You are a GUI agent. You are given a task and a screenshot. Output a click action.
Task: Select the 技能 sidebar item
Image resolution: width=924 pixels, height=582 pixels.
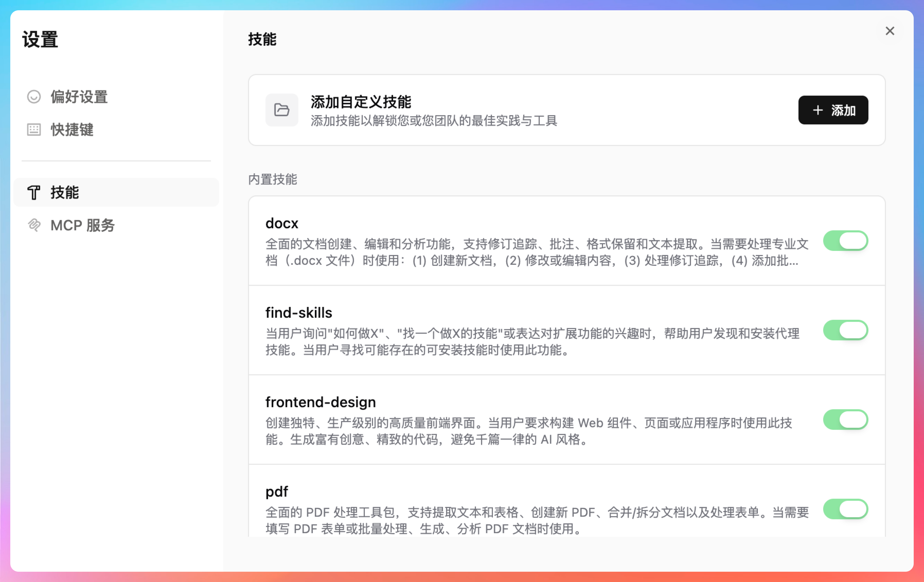65,193
